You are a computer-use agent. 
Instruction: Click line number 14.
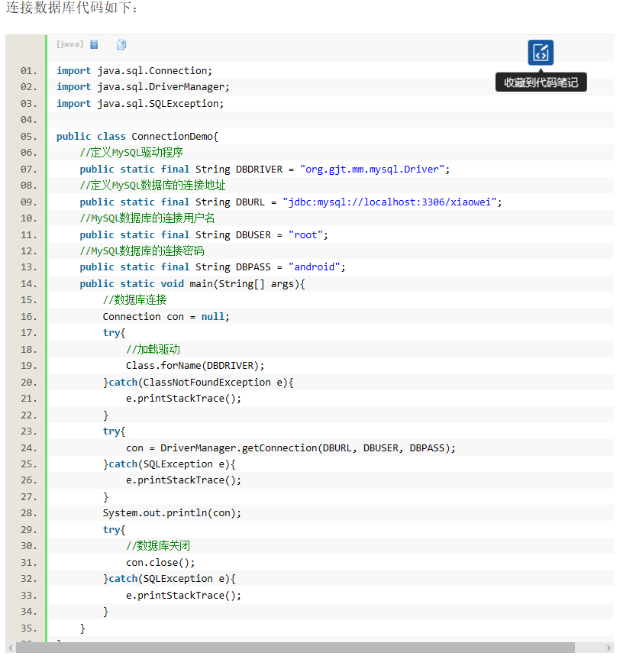29,284
